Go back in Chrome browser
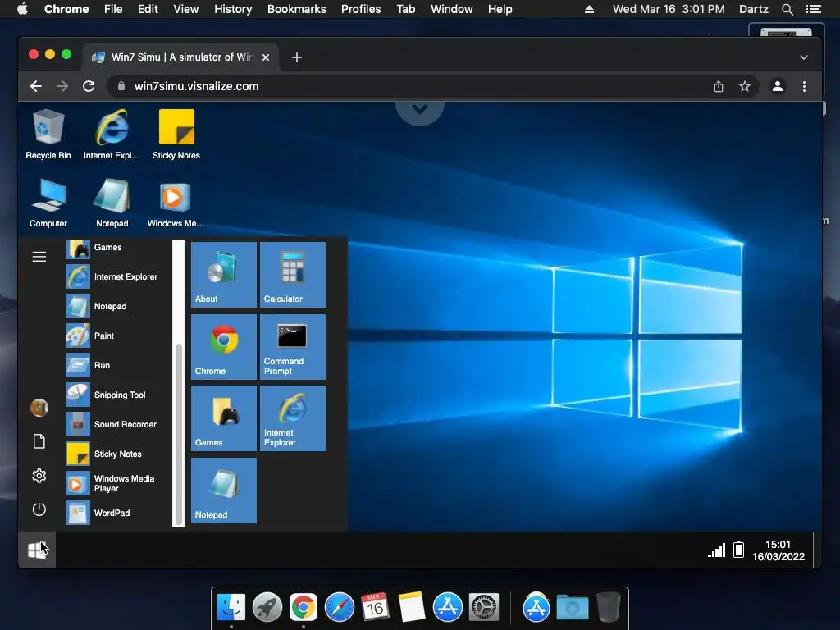This screenshot has height=630, width=840. [x=36, y=86]
